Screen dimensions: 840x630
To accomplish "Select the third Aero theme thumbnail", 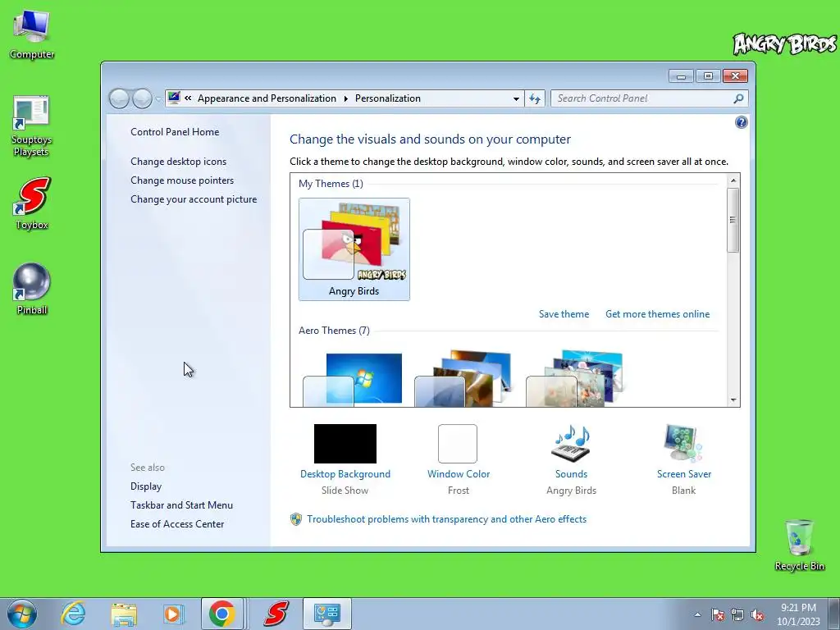I will 575,379.
